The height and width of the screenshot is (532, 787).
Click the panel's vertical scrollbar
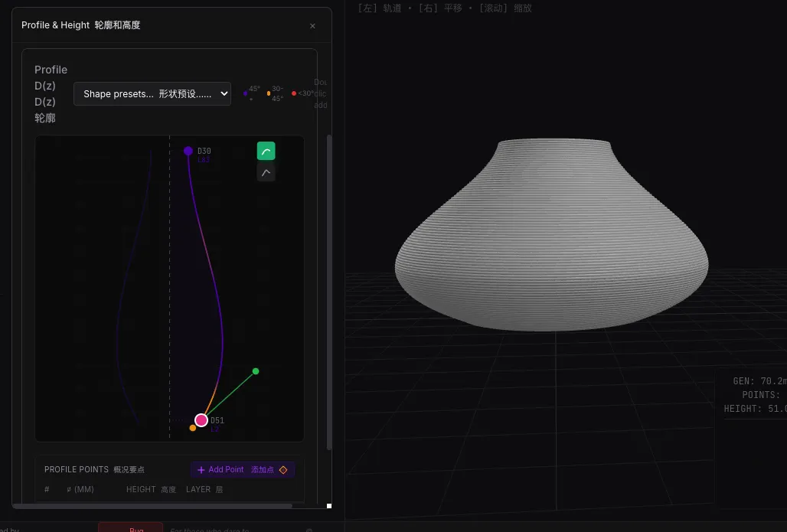[329, 291]
